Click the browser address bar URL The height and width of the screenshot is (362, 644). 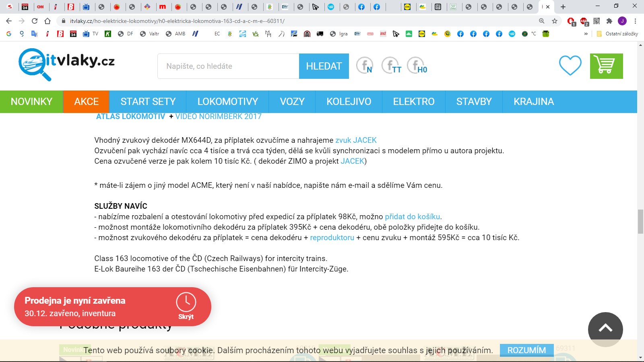pos(177,21)
